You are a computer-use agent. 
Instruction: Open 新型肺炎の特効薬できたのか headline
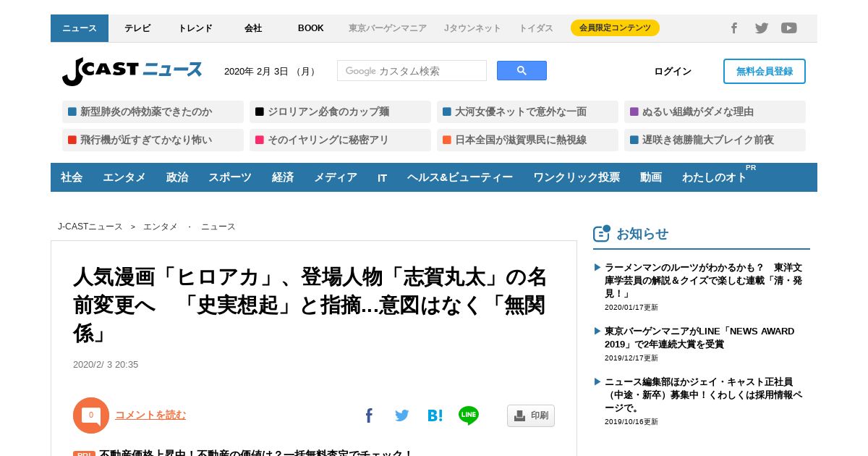coord(153,111)
